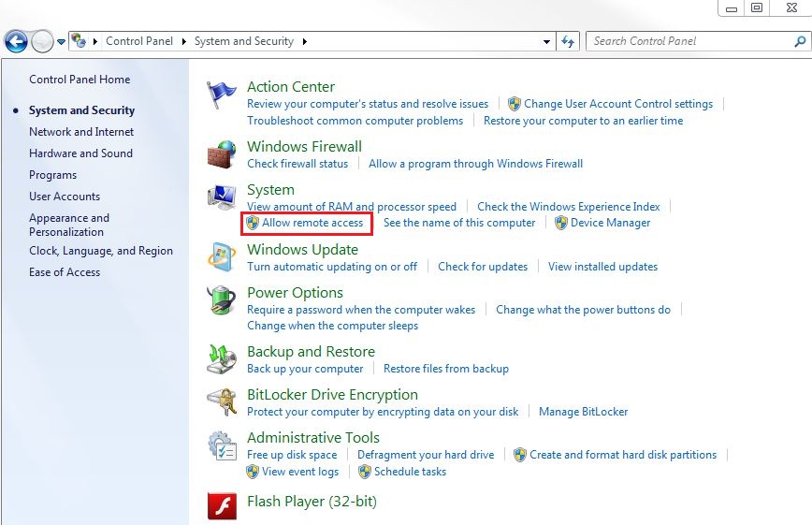The width and height of the screenshot is (812, 525).
Task: Expand the arrow after Control Panel breadcrumb
Action: (184, 41)
